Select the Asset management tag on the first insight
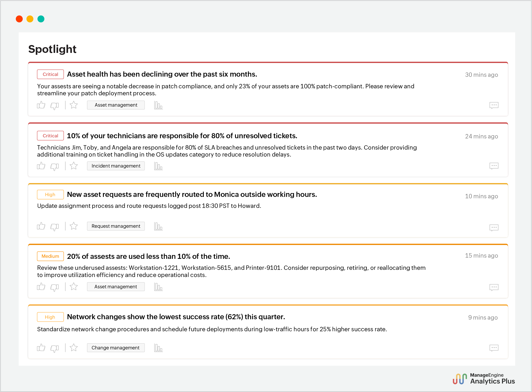Screen dimensions: 532x392 pos(116,105)
